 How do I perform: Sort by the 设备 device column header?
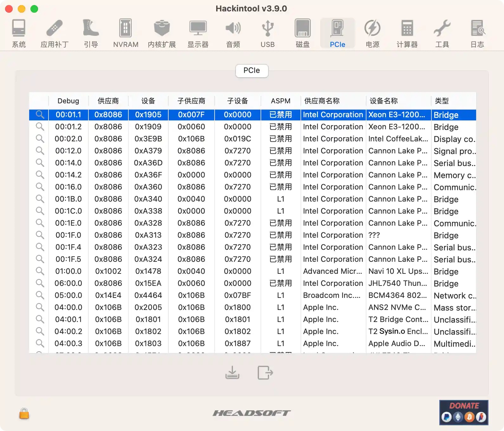(x=148, y=101)
